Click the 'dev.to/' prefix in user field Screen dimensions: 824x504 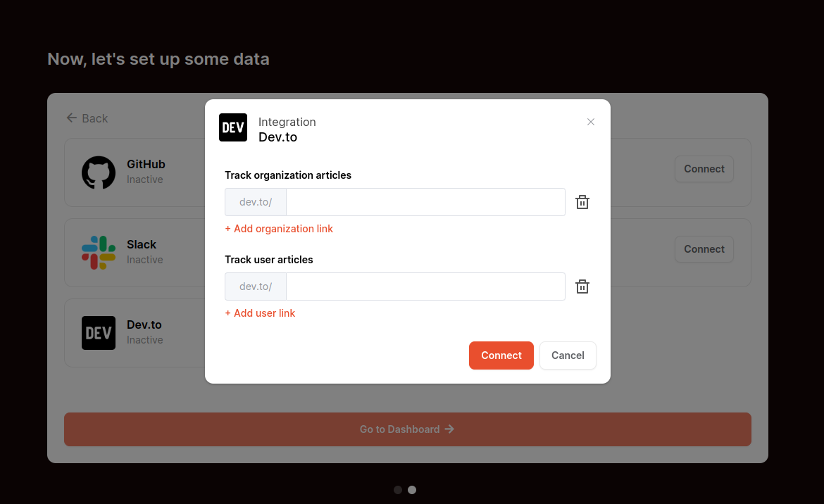[256, 286]
